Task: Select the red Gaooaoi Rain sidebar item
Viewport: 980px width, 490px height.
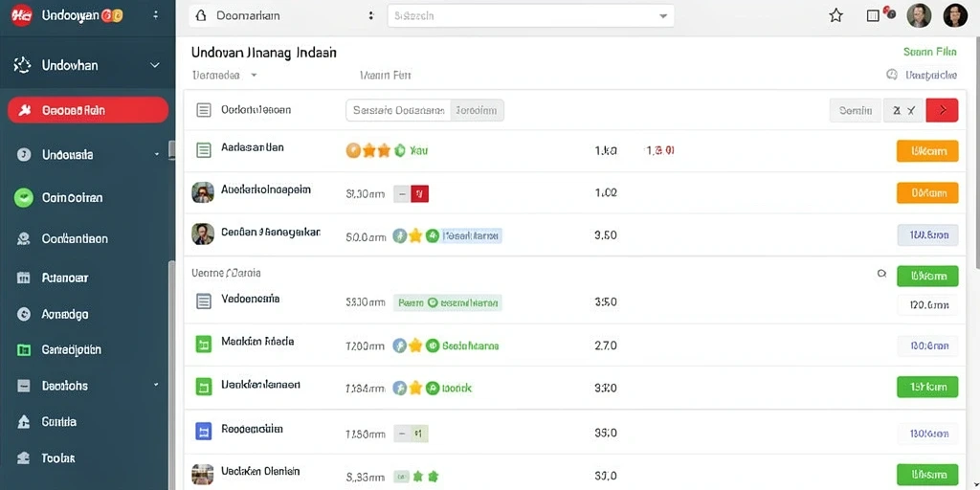Action: pyautogui.click(x=87, y=111)
